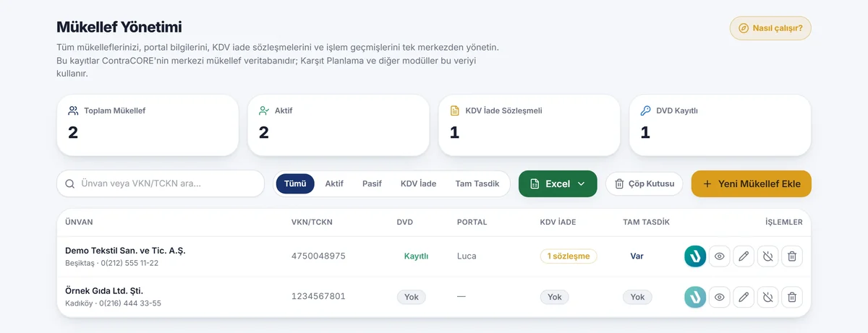Edit Demo Tekstil San. ve Tic. A.Ş. record
The image size is (868, 333).
pos(744,256)
